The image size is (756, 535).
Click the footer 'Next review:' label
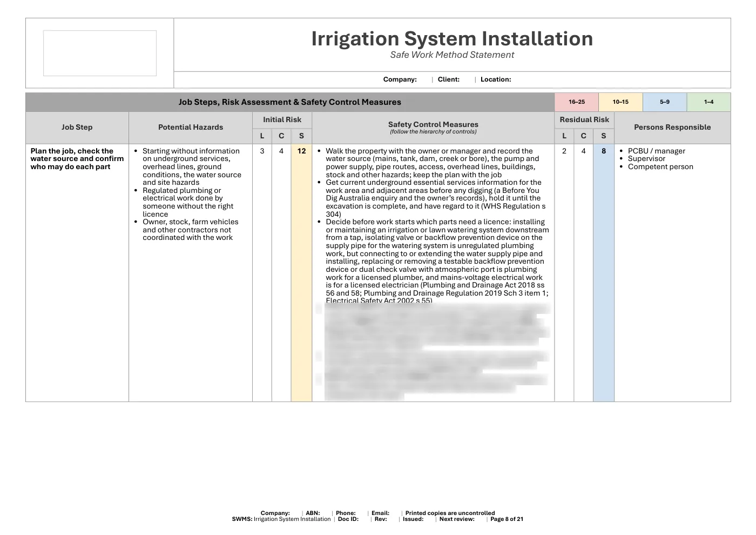[457, 519]
